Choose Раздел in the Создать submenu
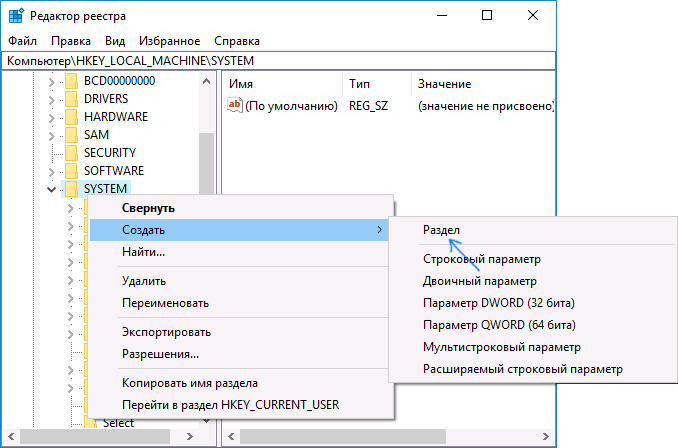678x448 pixels. click(441, 230)
